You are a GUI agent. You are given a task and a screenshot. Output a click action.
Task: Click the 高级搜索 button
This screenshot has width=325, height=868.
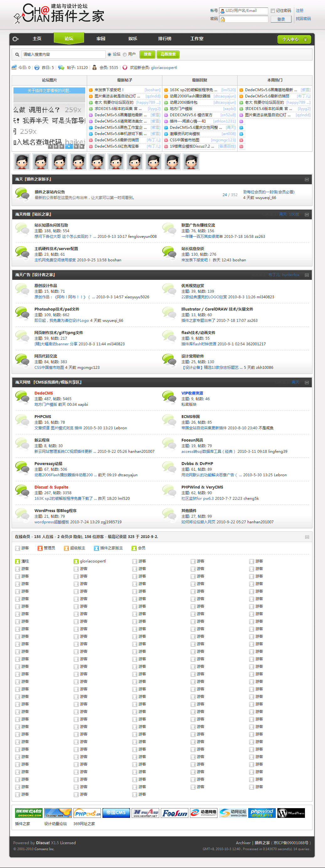point(168,54)
